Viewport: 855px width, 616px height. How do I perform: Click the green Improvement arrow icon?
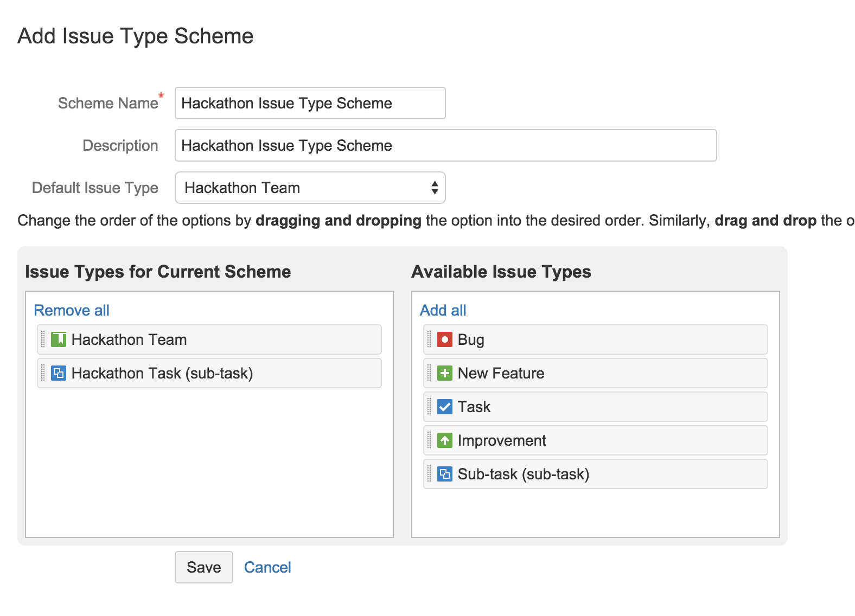click(x=444, y=440)
